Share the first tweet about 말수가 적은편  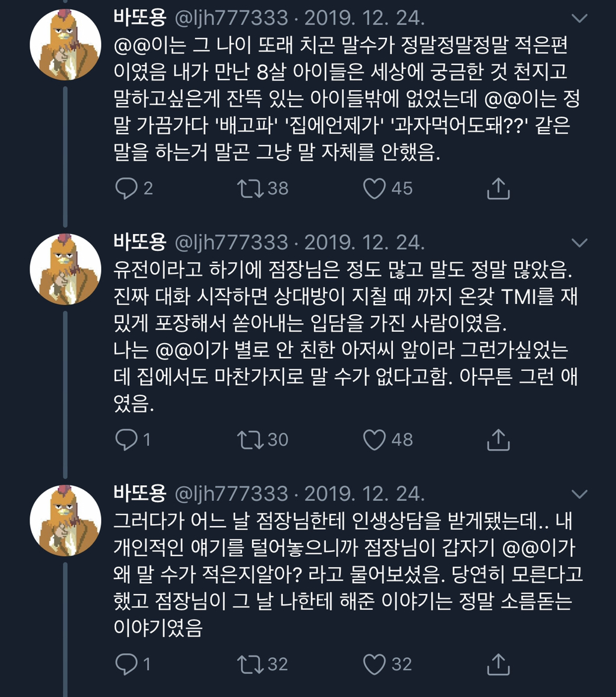498,188
